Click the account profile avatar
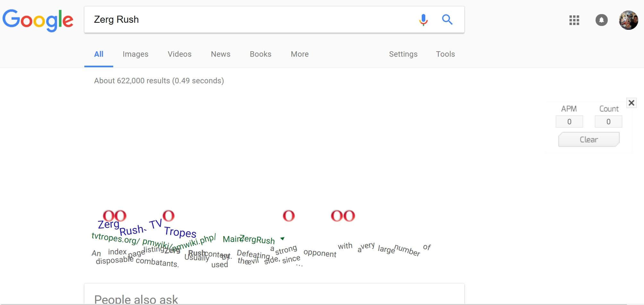Image resolution: width=644 pixels, height=305 pixels. [x=628, y=20]
